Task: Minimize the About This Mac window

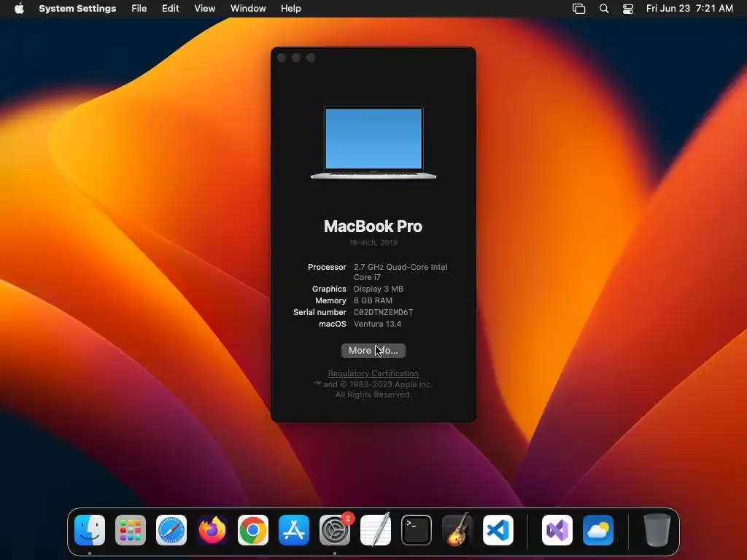Action: [x=296, y=58]
